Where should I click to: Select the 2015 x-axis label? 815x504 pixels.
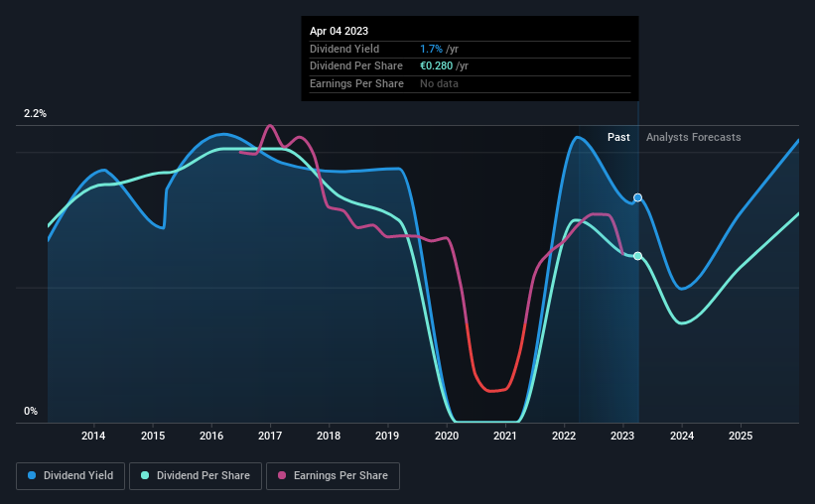click(153, 436)
